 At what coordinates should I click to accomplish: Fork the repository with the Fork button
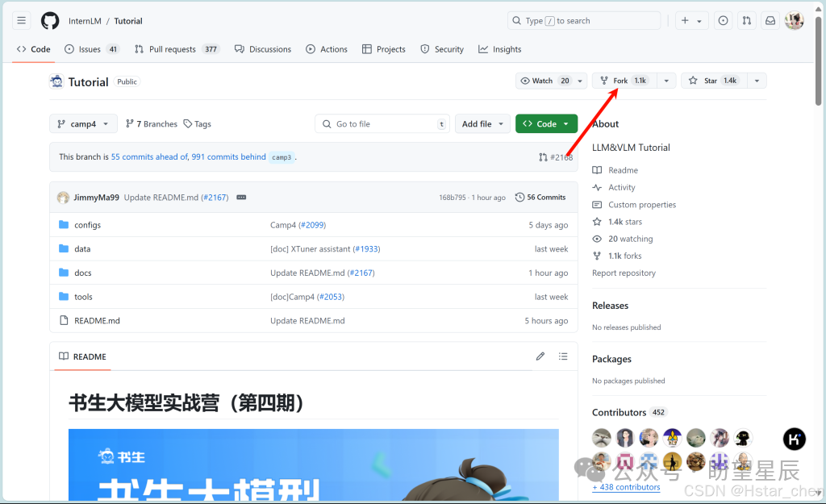[624, 81]
